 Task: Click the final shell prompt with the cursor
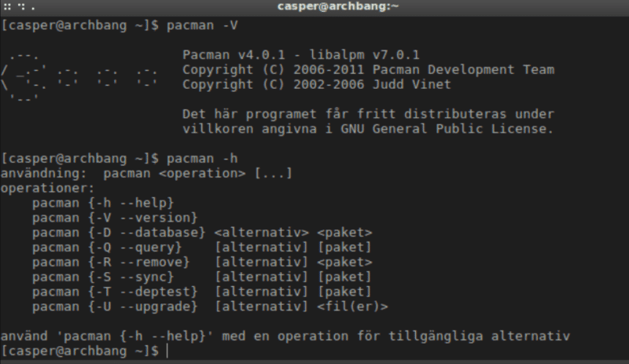click(x=85, y=351)
